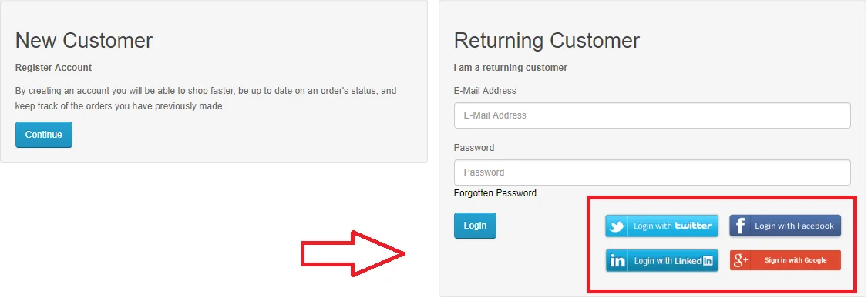The height and width of the screenshot is (308, 868).
Task: Click the Google plus 'g+' icon
Action: pos(741,260)
